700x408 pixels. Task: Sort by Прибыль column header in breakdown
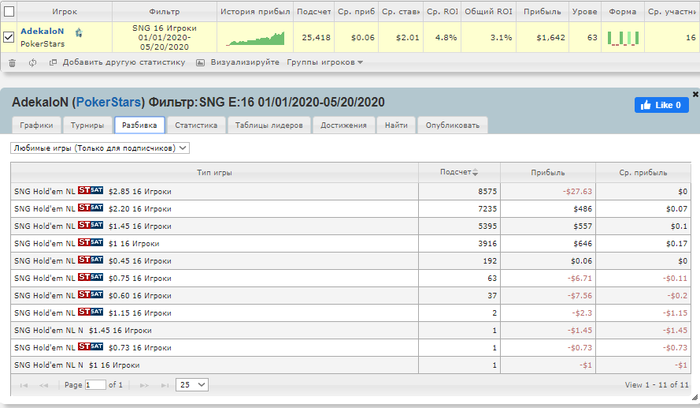click(x=548, y=172)
